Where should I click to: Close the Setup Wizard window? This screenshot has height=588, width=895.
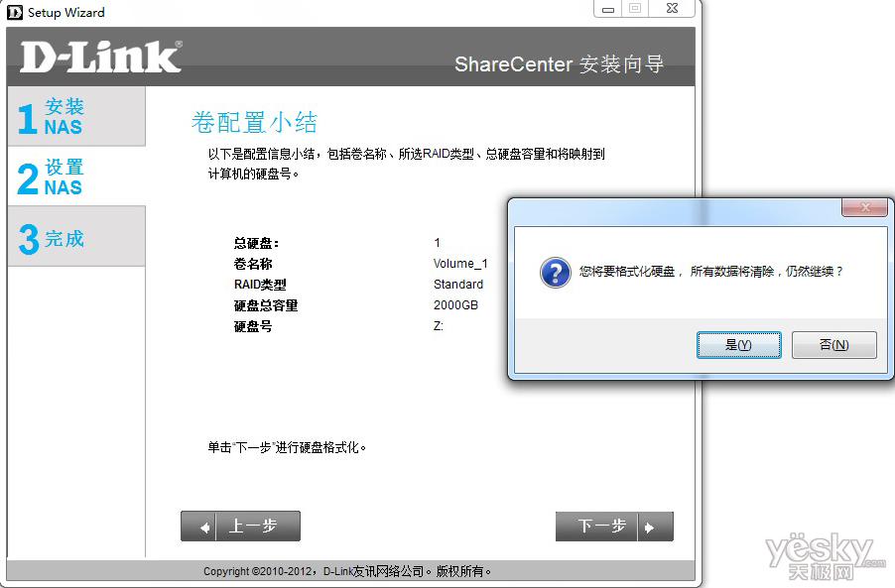(x=672, y=9)
